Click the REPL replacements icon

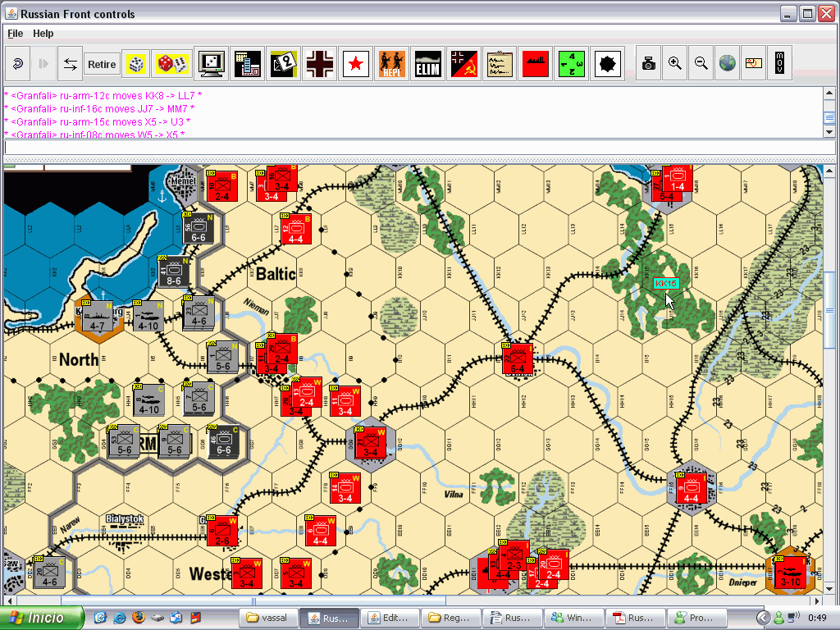[x=391, y=64]
